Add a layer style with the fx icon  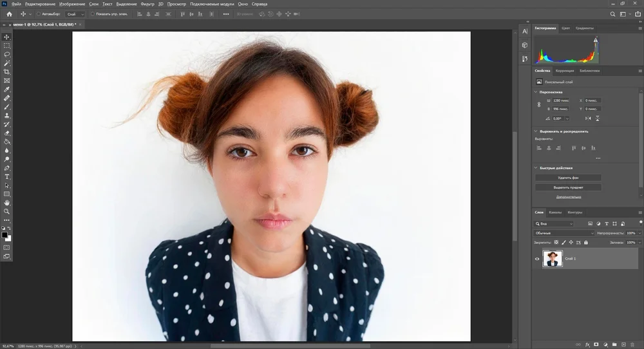pos(587,344)
